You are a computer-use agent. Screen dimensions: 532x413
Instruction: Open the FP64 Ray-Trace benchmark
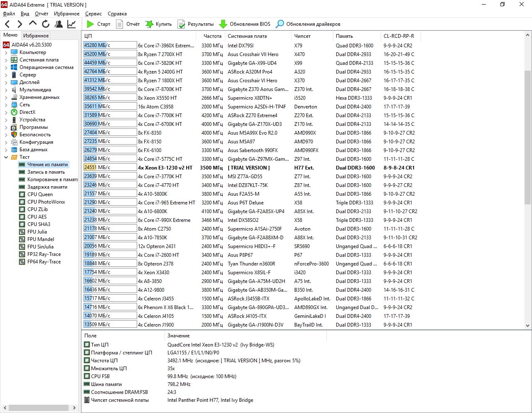[x=44, y=262]
